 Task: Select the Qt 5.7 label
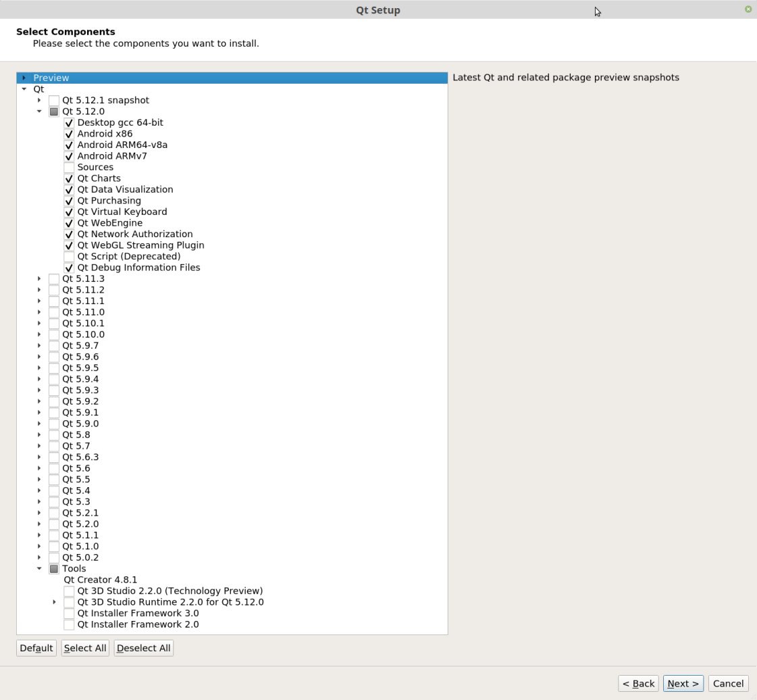click(x=76, y=446)
